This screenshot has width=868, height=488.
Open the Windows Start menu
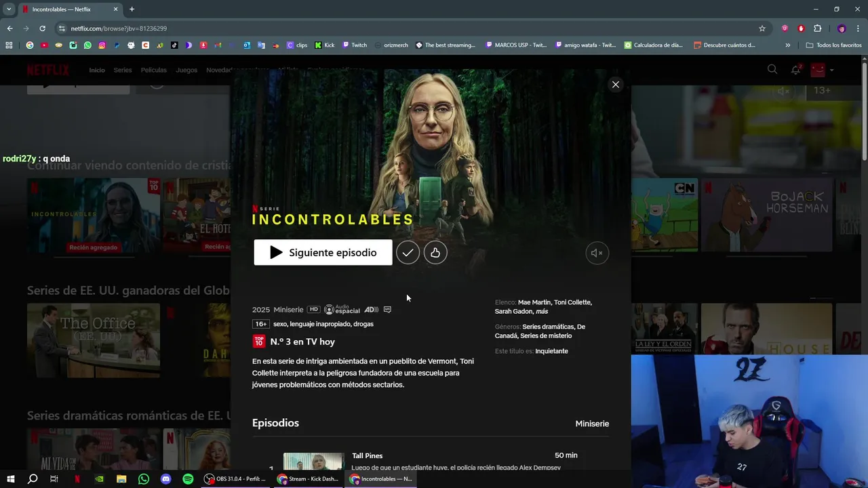10,479
